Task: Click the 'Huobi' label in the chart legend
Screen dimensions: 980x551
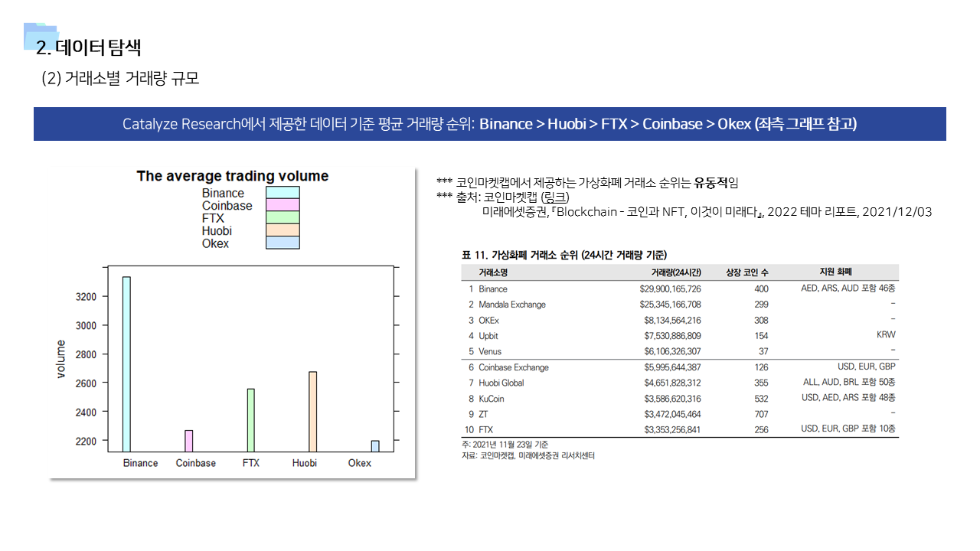Action: (x=217, y=231)
